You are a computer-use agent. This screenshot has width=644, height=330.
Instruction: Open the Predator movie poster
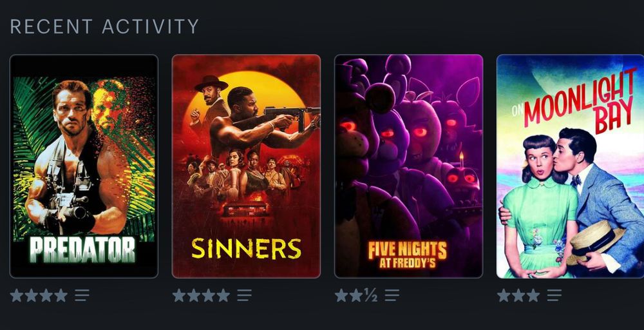click(x=84, y=166)
